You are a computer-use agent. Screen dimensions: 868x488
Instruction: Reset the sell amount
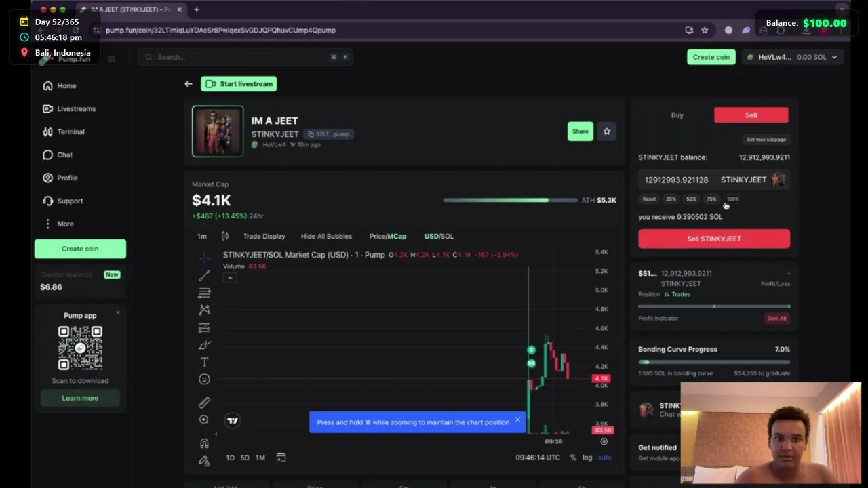649,199
